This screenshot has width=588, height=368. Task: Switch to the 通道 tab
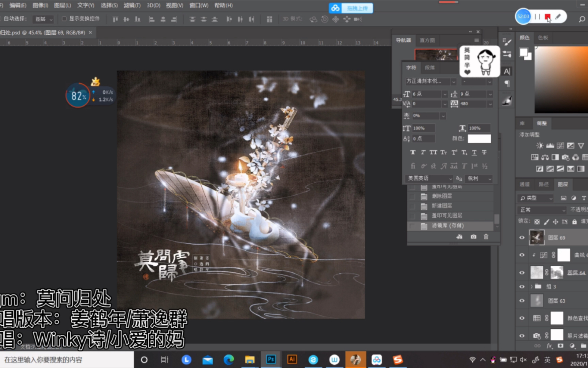525,184
